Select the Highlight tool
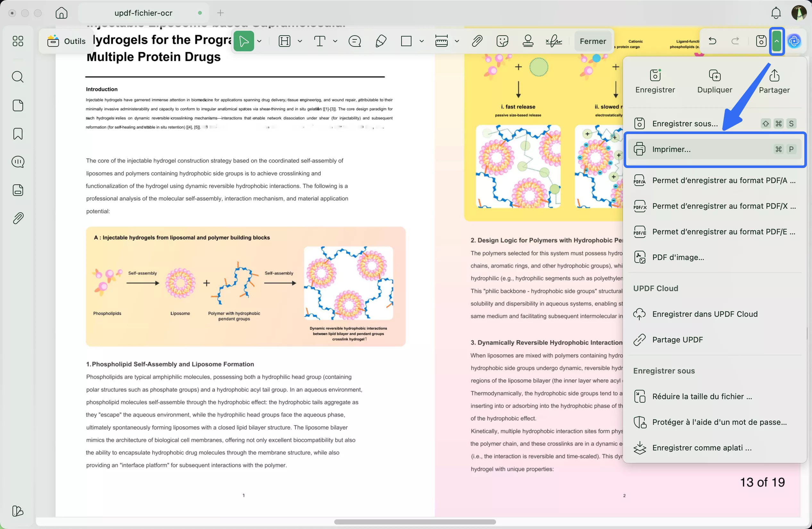The image size is (812, 529). click(285, 41)
